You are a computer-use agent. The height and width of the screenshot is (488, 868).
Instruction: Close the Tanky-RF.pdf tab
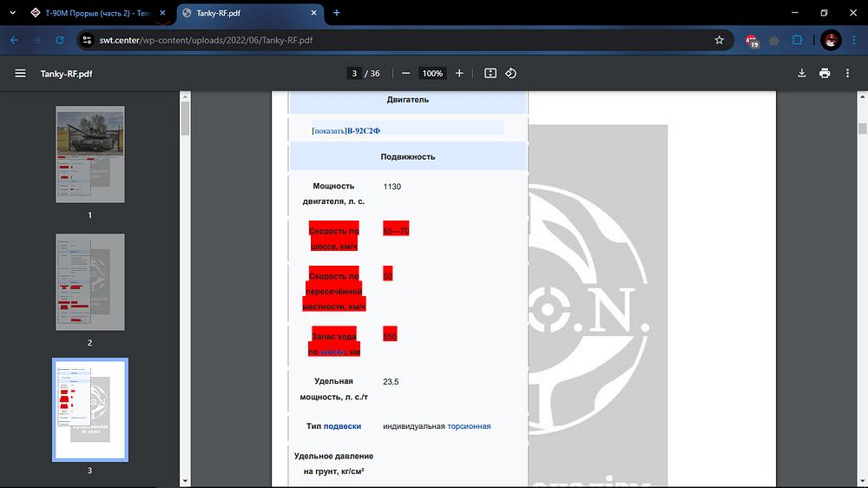(x=314, y=13)
